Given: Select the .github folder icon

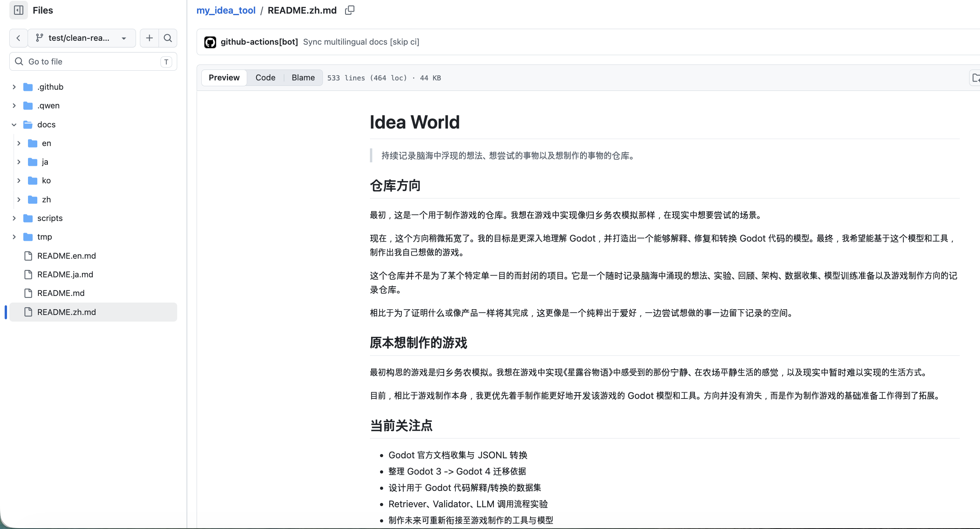Looking at the screenshot, I should (28, 87).
